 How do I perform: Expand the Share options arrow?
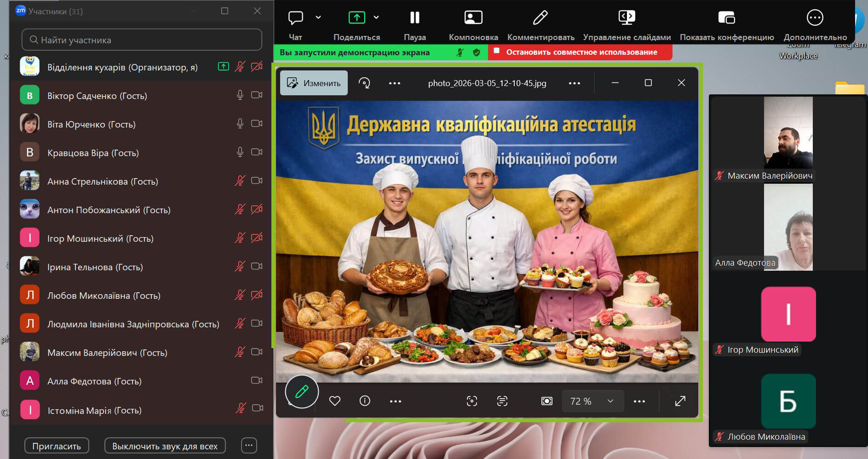(x=376, y=17)
